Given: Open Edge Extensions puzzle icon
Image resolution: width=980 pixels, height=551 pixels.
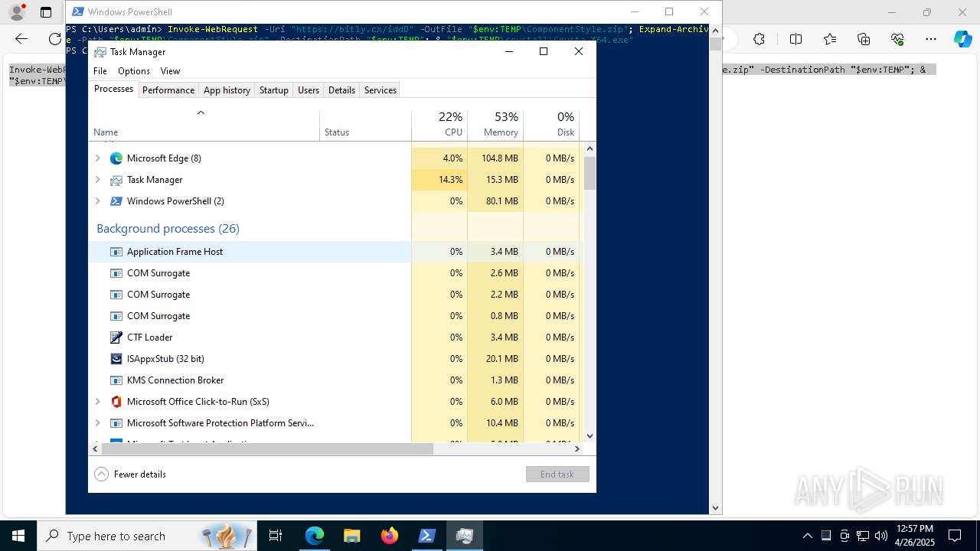Looking at the screenshot, I should click(x=759, y=39).
